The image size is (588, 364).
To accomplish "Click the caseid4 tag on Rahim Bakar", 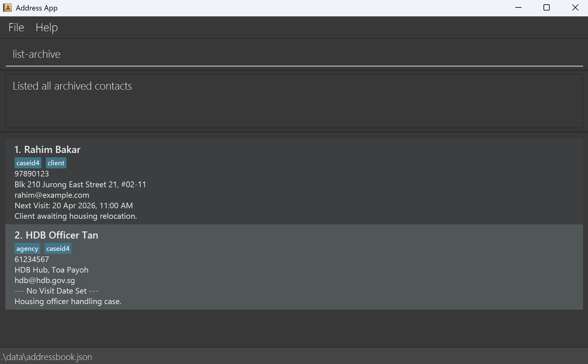I will tap(28, 163).
